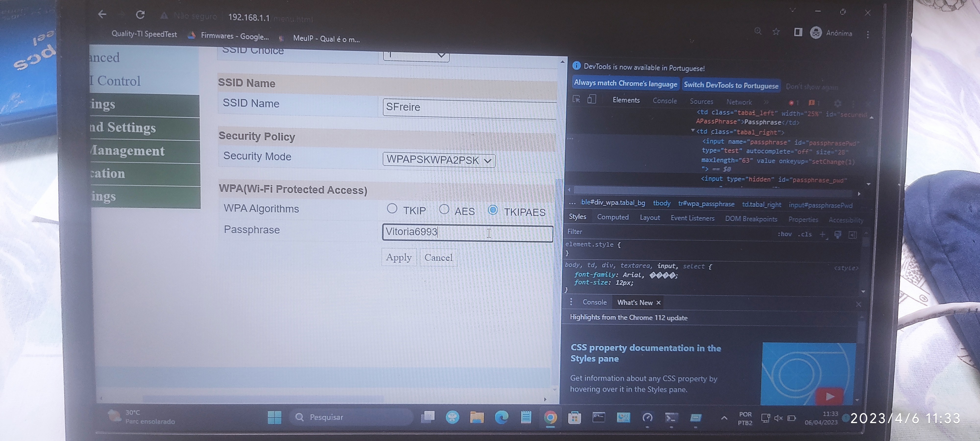Click the browser back arrow
Image resolution: width=980 pixels, height=441 pixels.
(102, 14)
